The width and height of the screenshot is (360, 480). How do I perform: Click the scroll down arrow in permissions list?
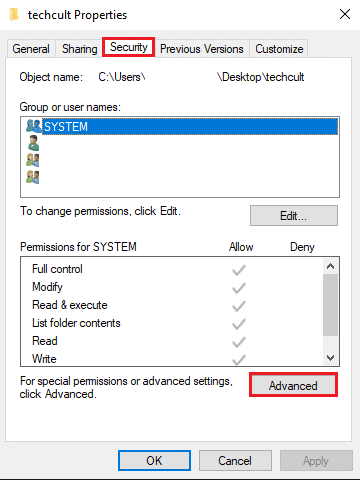tap(330, 358)
